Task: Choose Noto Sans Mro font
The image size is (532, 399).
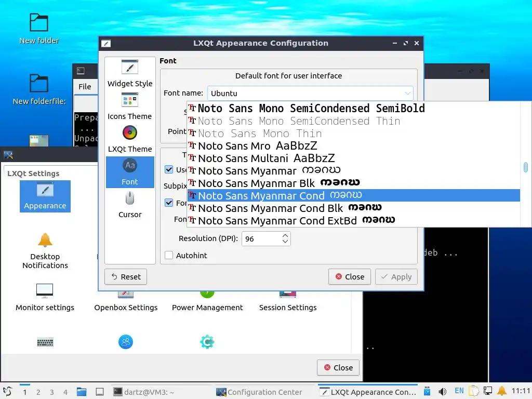Action: (x=353, y=146)
